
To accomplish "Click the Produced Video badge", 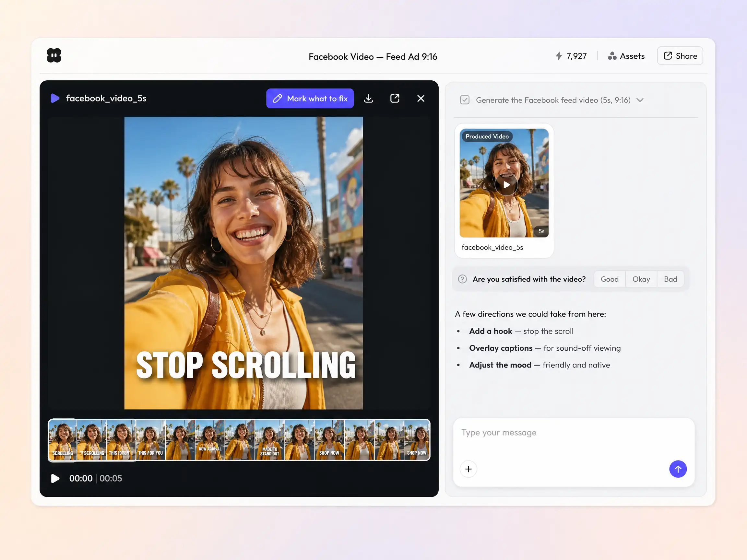I will click(487, 136).
